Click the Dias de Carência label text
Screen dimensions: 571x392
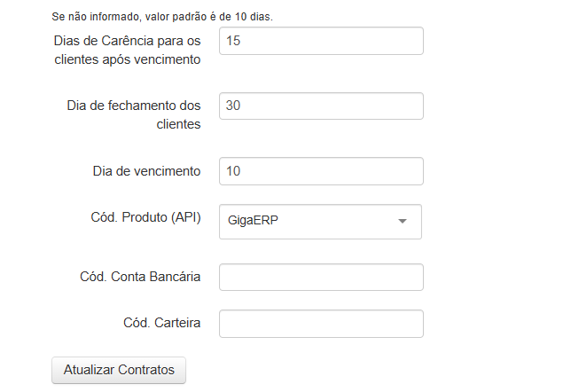pos(127,41)
